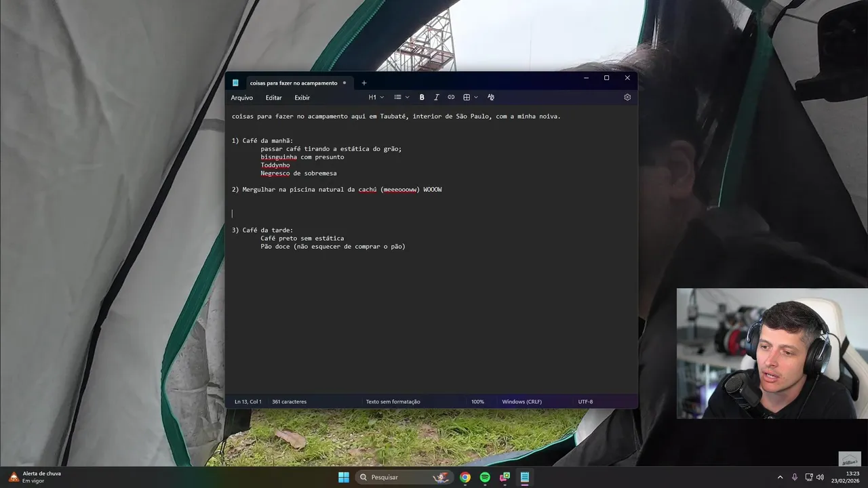Click 'Café preto sem estática' line

(x=302, y=239)
